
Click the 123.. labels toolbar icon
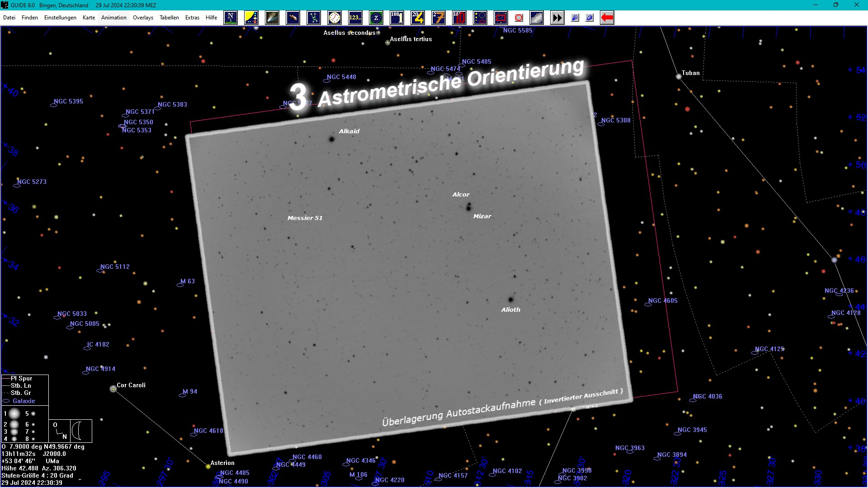click(355, 18)
